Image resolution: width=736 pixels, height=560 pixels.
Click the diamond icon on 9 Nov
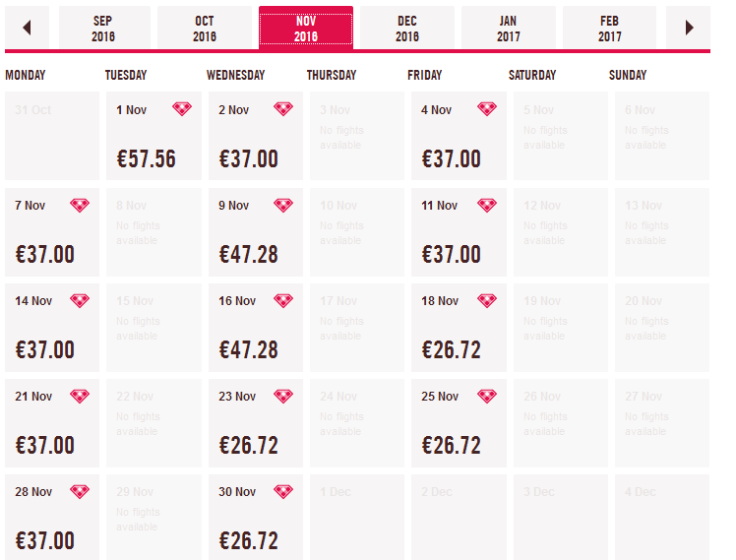point(283,205)
